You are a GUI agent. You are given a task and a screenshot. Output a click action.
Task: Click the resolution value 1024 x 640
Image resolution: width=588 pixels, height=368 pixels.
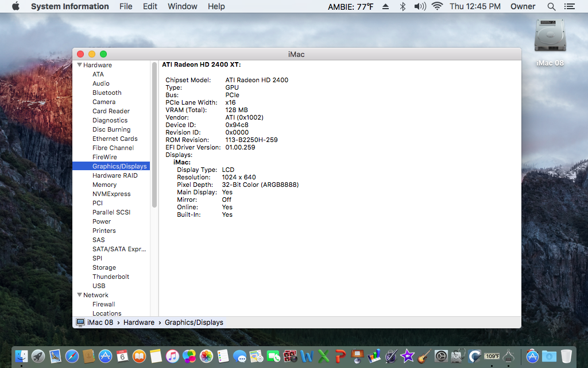(x=239, y=177)
